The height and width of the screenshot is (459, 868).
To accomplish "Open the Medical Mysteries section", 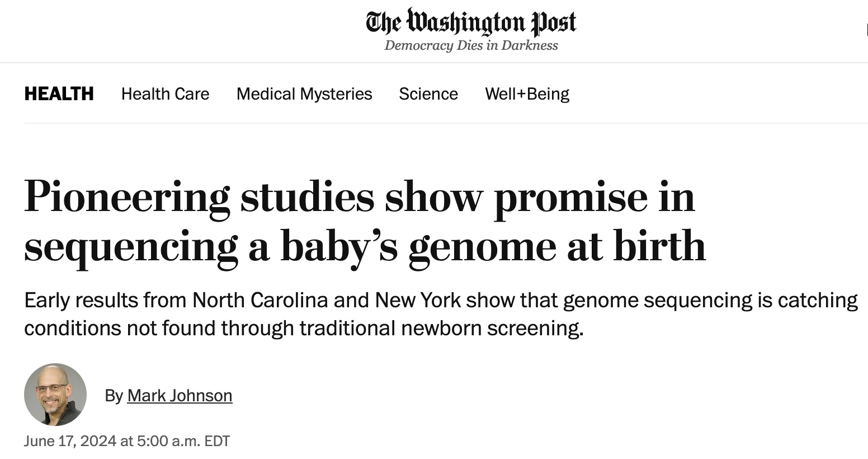I will tap(304, 93).
